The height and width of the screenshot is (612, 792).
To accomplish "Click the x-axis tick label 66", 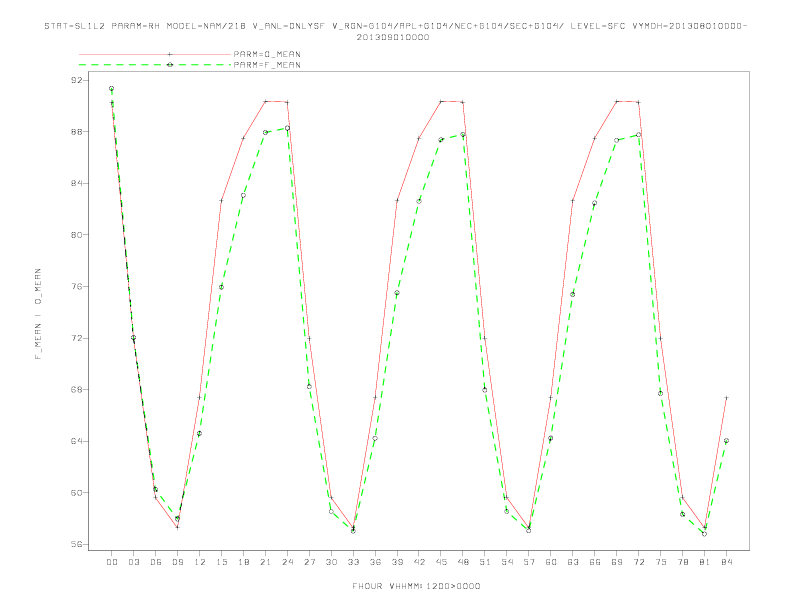I will [595, 562].
